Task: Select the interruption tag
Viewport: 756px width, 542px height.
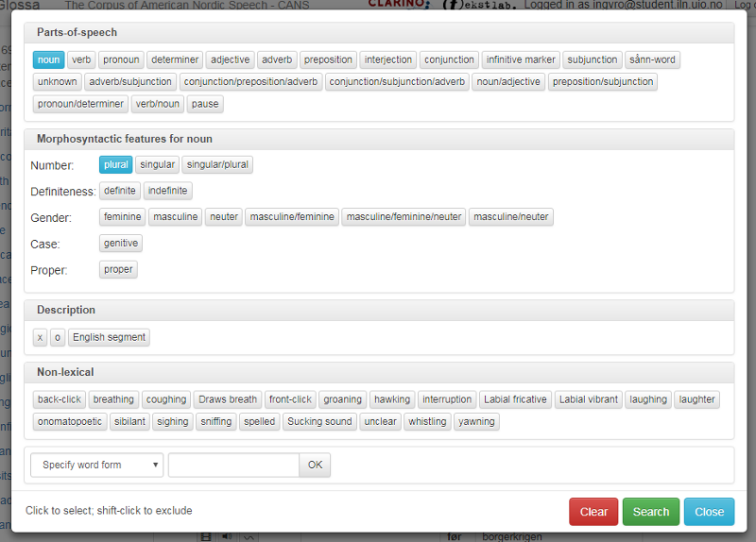Action: coord(447,399)
